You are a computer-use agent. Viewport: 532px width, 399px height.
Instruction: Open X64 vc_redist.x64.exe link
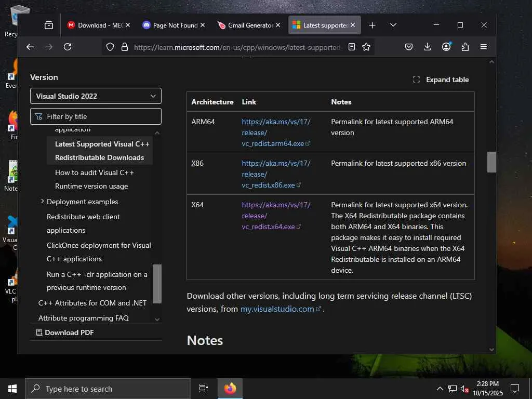coord(276,216)
